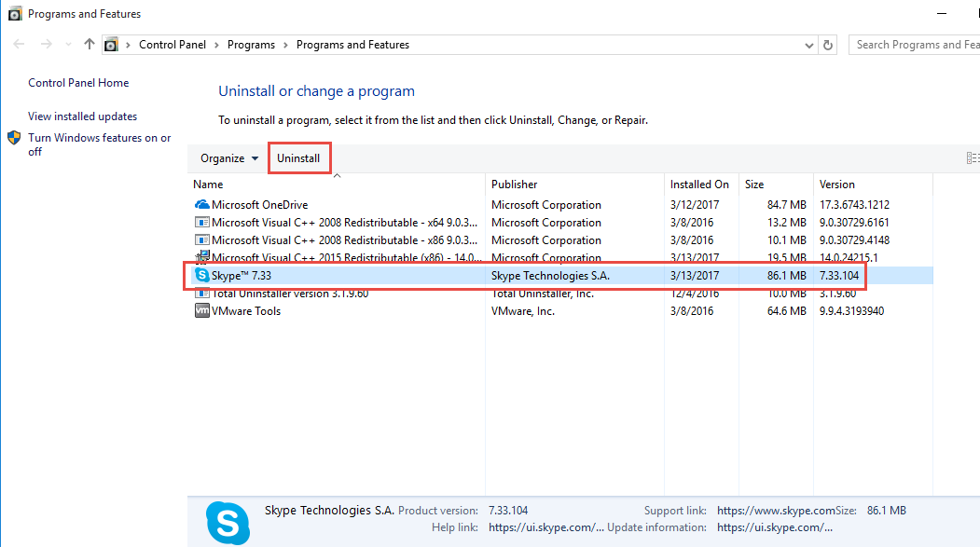Open the Organize dropdown menu
Image resolution: width=980 pixels, height=547 pixels.
[x=228, y=158]
